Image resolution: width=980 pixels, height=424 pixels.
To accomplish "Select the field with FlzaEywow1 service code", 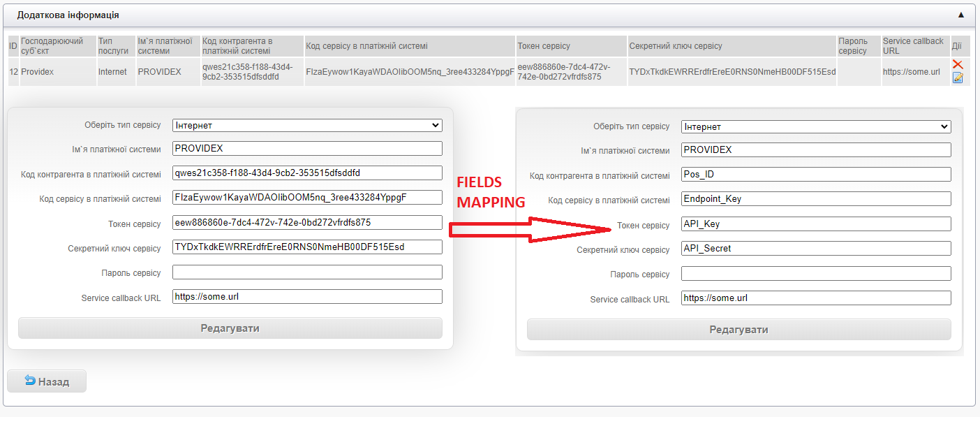I will pos(307,198).
